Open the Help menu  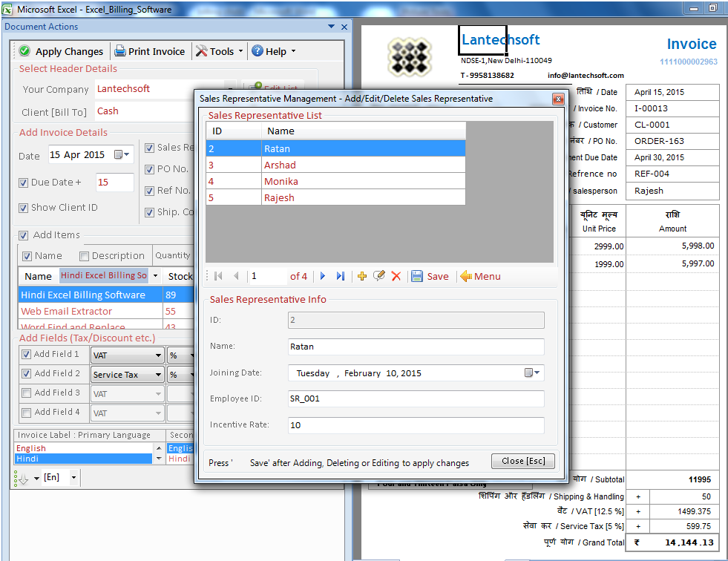[274, 51]
